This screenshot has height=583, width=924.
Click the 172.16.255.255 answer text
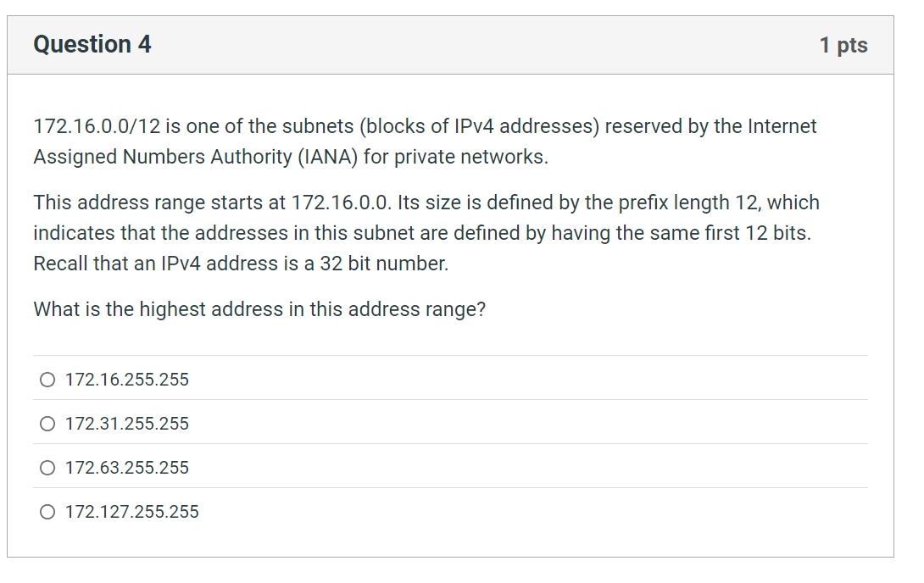click(125, 380)
